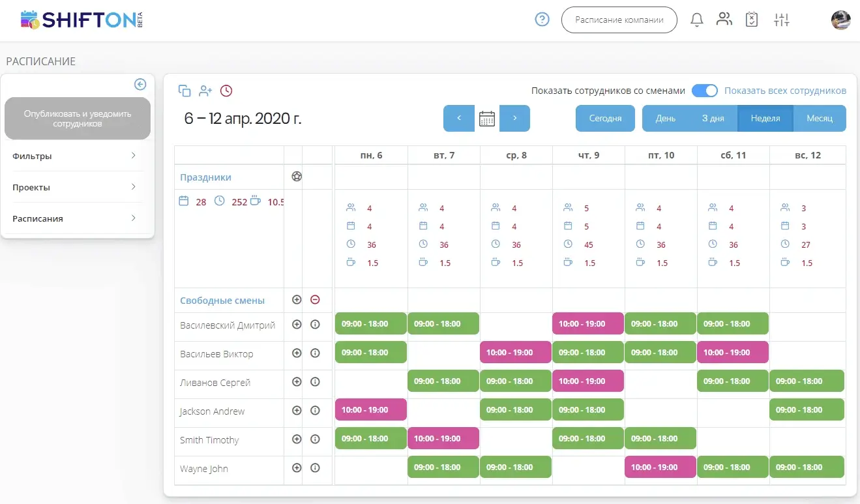Switch to the Месяц view

point(819,119)
